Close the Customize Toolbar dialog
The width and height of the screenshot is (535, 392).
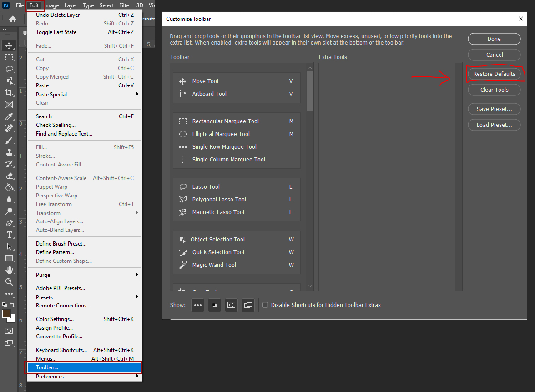point(520,19)
